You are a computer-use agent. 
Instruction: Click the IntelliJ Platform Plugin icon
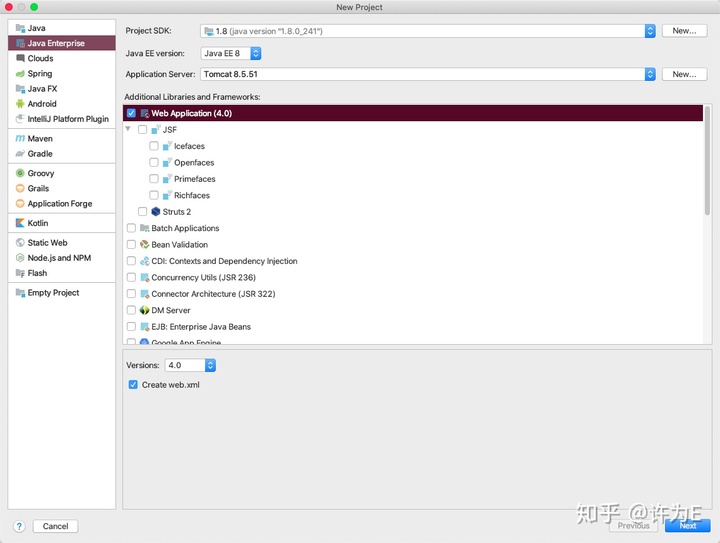pyautogui.click(x=20, y=119)
